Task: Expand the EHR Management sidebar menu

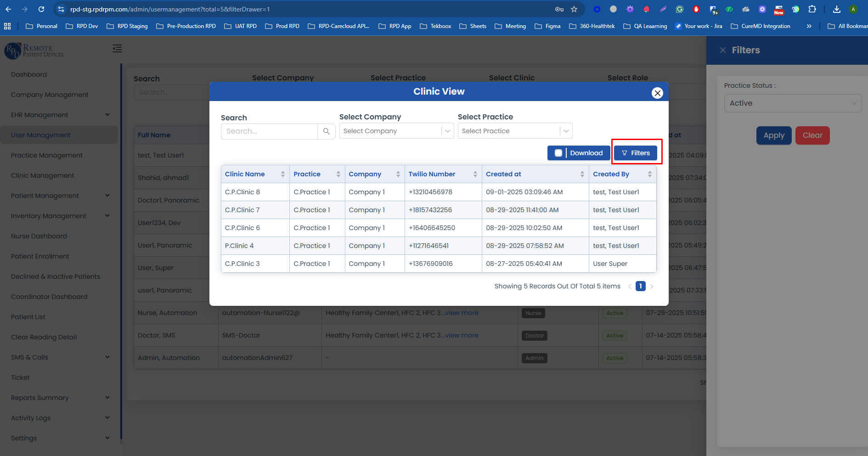Action: coord(60,115)
